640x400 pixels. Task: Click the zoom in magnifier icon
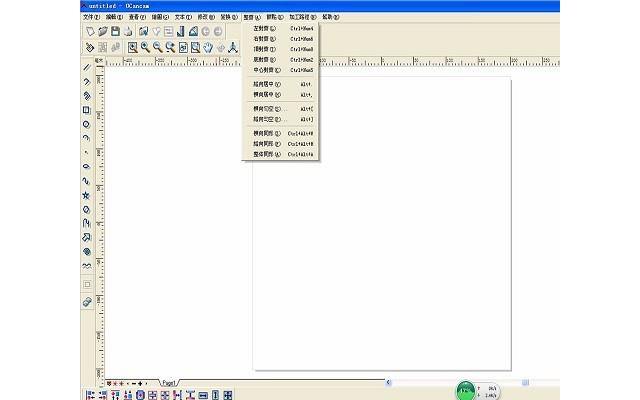(x=145, y=48)
